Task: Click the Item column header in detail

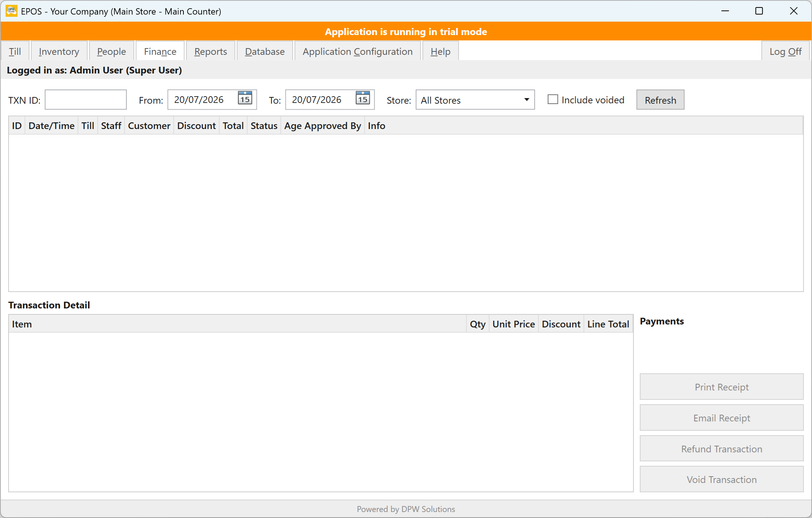Action: click(237, 324)
